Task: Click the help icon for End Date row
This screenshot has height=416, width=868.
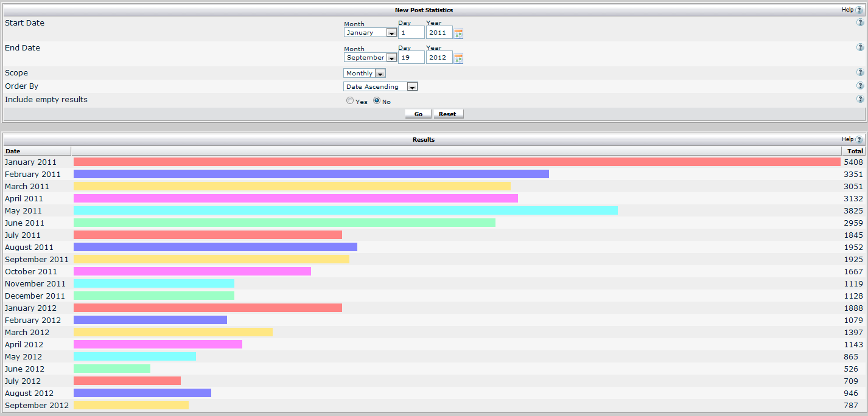Action: (860, 47)
